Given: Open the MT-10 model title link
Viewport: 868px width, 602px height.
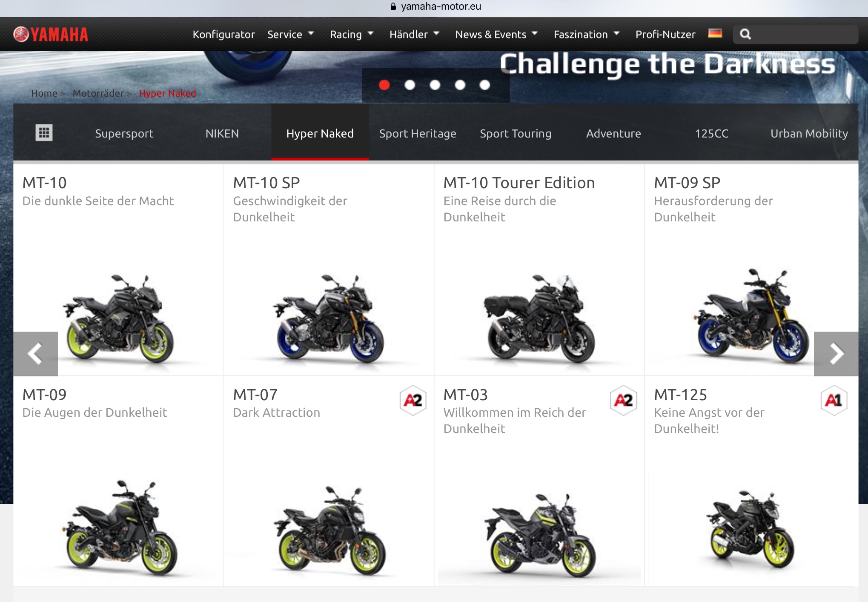Looking at the screenshot, I should [44, 183].
